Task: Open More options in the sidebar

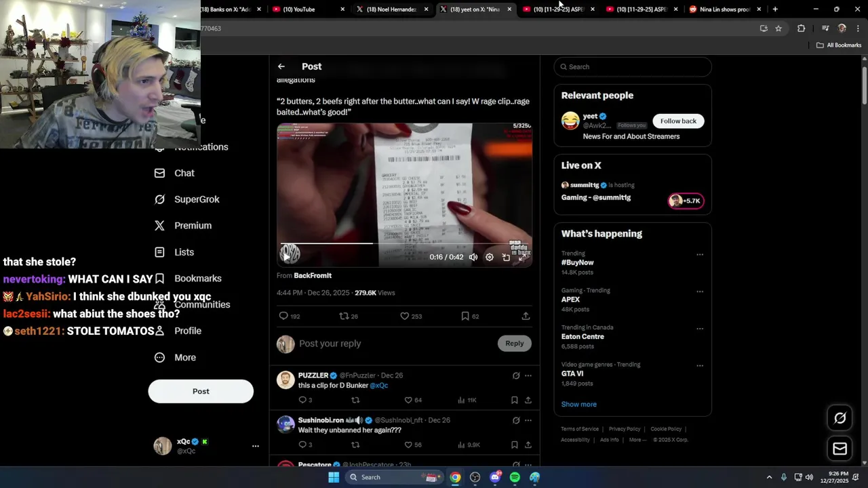Action: point(175,358)
